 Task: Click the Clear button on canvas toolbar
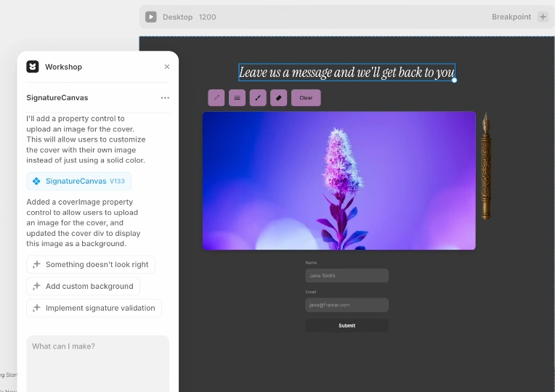click(306, 98)
